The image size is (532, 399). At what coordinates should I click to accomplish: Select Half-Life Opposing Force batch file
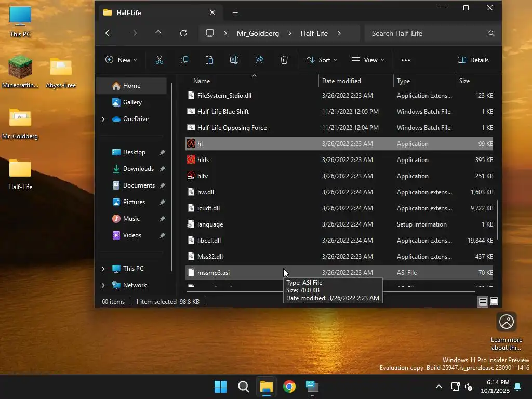click(x=339, y=128)
